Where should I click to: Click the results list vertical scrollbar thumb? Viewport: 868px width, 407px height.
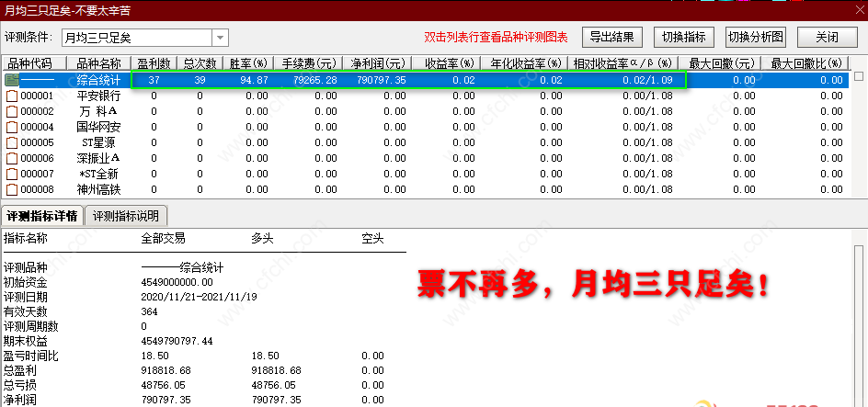click(859, 75)
